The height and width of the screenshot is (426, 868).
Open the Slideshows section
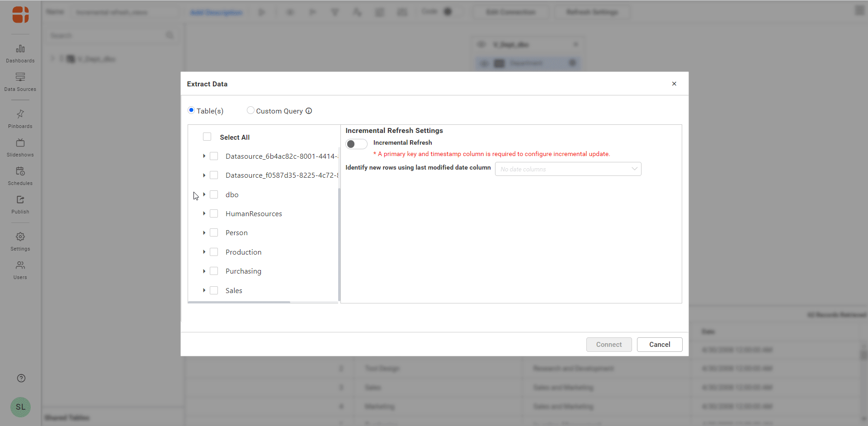[20, 147]
